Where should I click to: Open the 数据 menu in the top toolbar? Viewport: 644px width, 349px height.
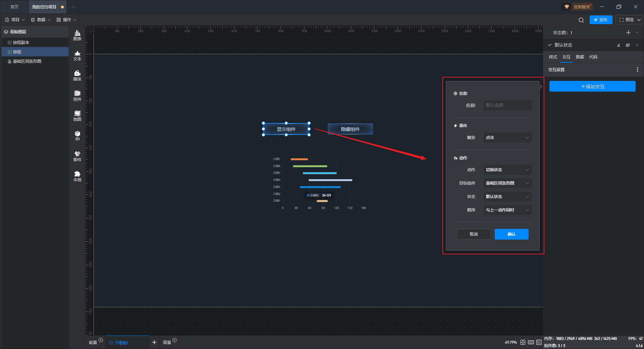pos(41,20)
